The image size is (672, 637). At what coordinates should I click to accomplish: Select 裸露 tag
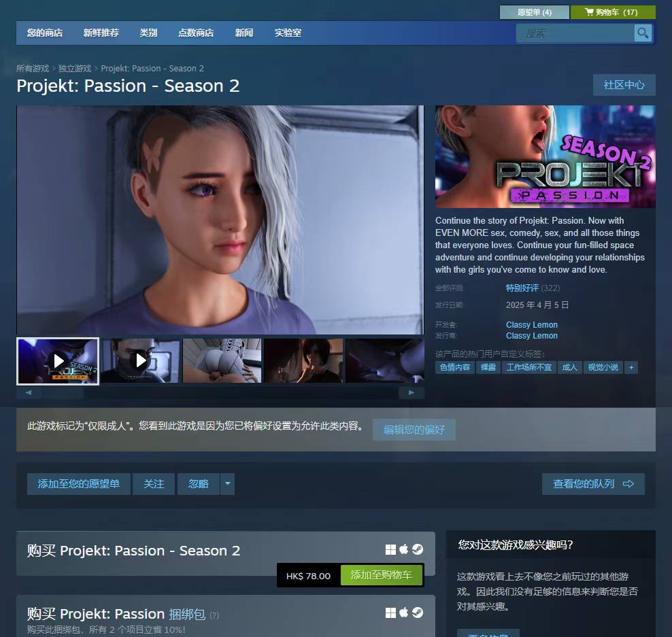(x=488, y=368)
